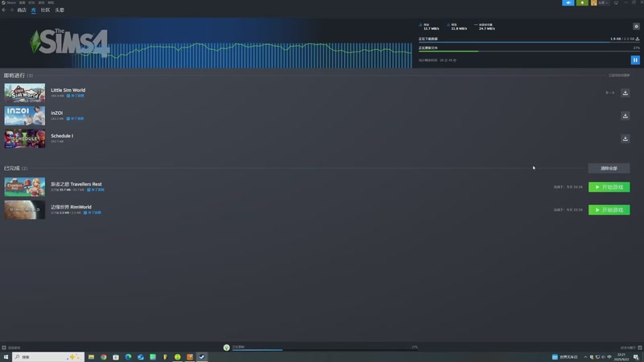The image size is (644, 362).
Task: Click the user avatar icon
Action: point(593,2)
